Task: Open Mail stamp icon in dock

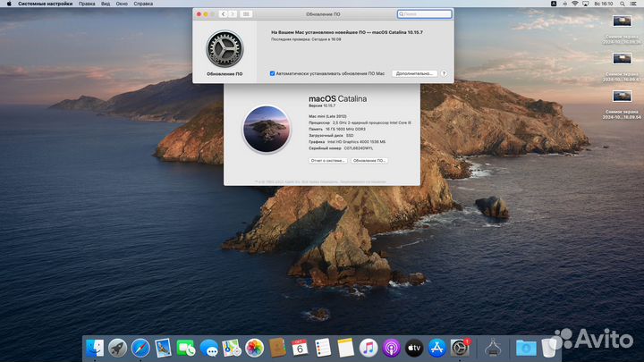Action: pyautogui.click(x=163, y=349)
